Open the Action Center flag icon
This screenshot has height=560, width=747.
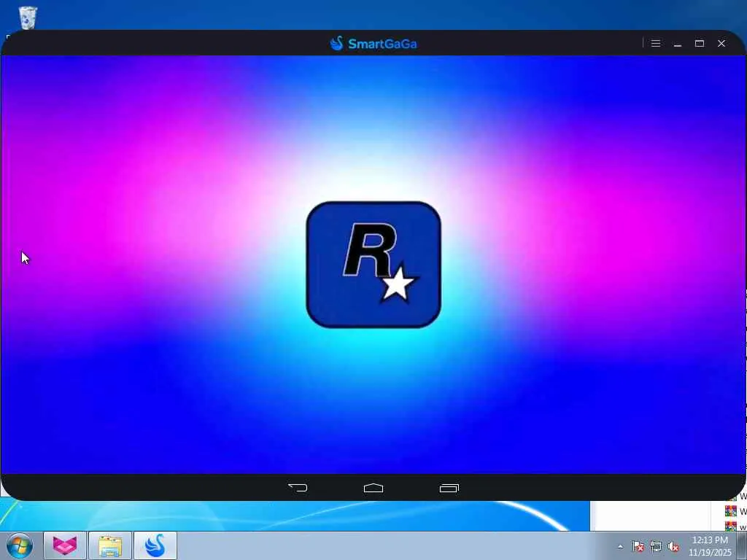638,546
